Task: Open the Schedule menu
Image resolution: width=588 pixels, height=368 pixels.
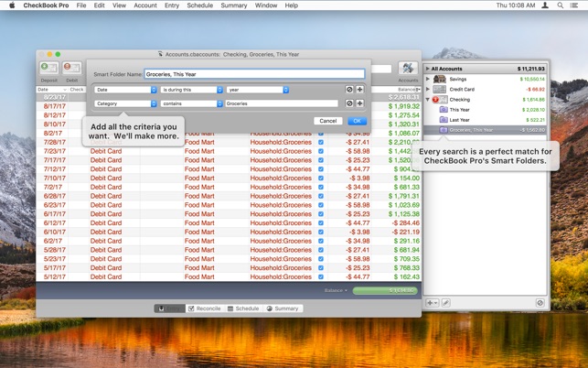Action: click(x=200, y=5)
